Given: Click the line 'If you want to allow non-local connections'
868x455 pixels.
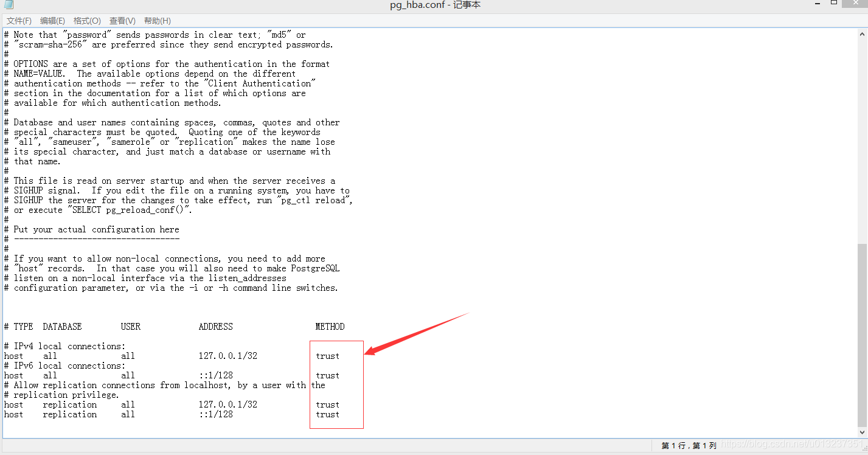Looking at the screenshot, I should pos(164,259).
